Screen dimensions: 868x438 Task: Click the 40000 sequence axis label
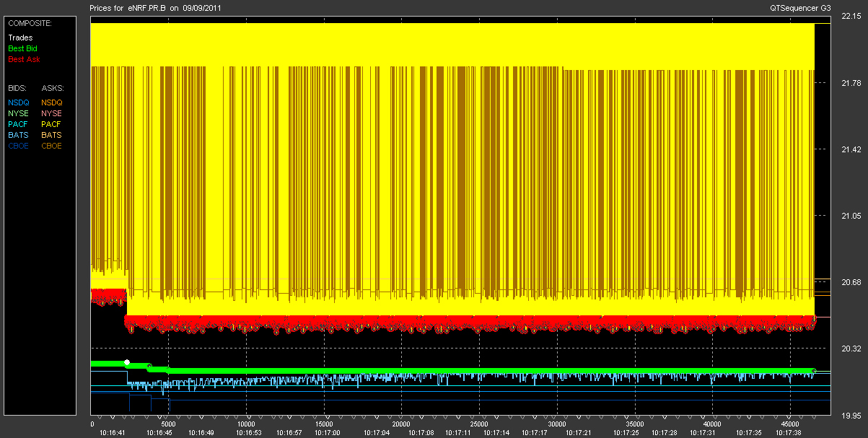pyautogui.click(x=712, y=424)
